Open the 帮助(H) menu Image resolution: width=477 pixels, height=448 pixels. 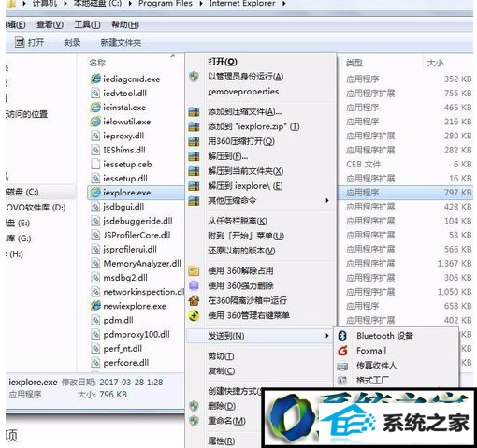point(125,24)
